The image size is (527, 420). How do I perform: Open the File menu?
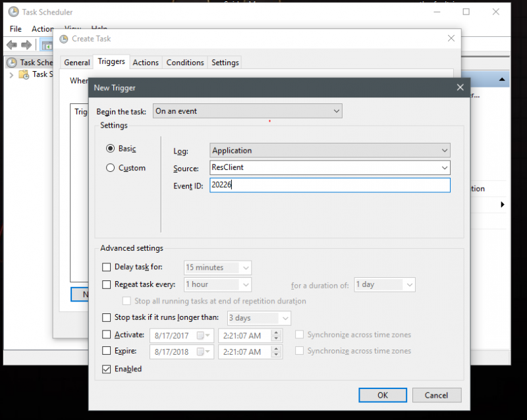click(x=15, y=29)
